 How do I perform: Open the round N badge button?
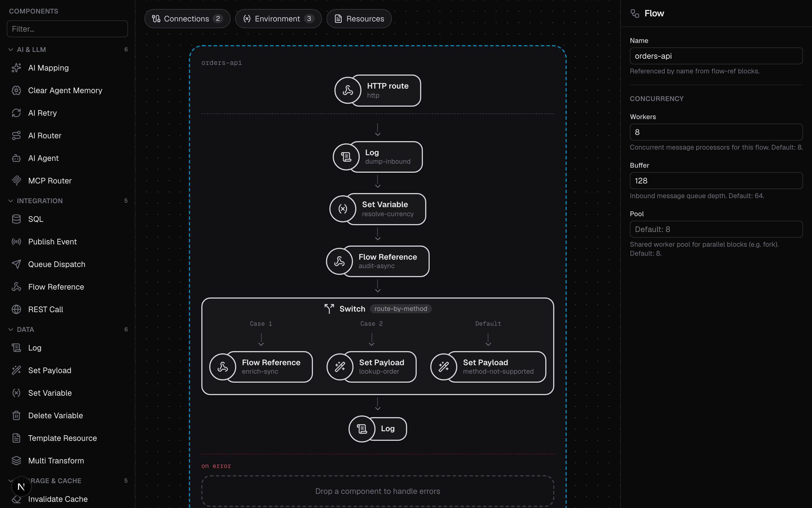[x=21, y=487]
